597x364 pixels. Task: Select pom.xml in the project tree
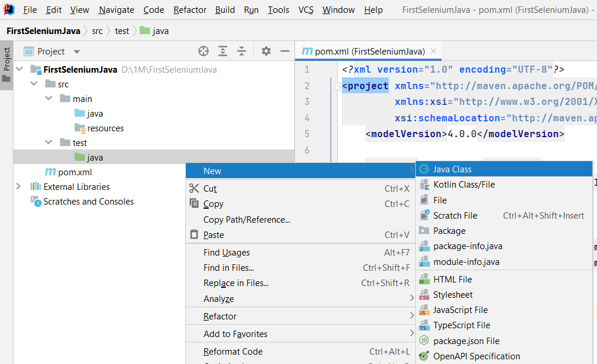(x=74, y=172)
